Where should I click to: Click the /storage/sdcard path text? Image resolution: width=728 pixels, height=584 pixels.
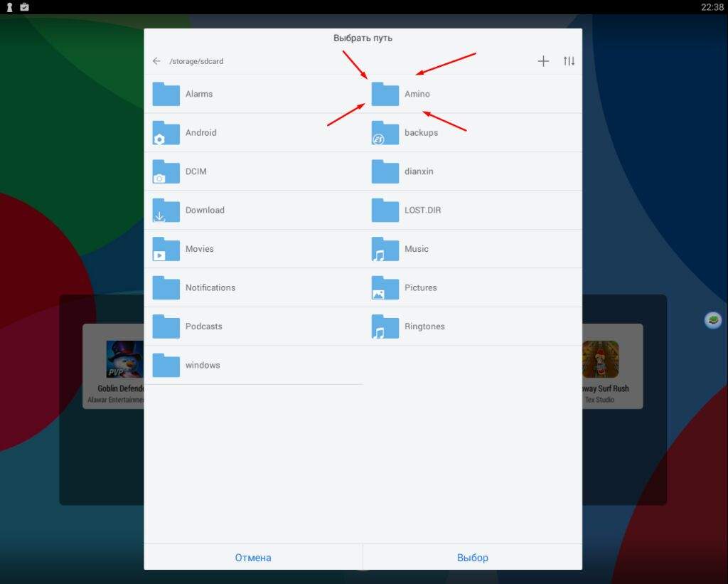196,61
